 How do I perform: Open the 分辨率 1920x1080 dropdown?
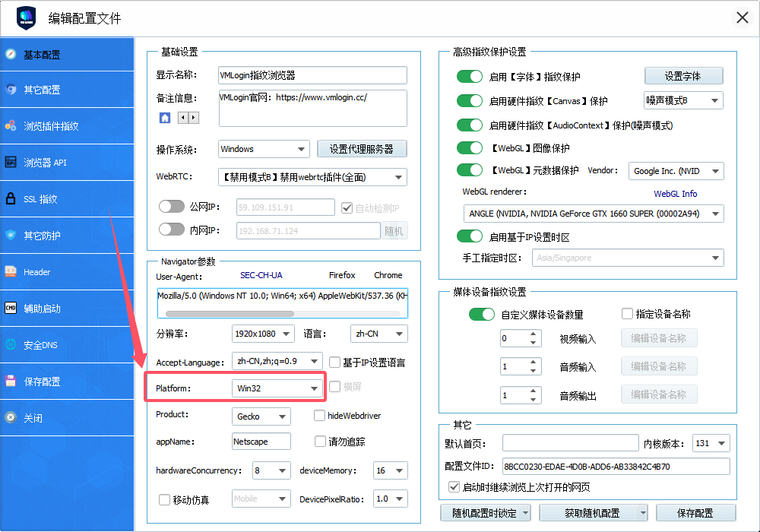(263, 334)
